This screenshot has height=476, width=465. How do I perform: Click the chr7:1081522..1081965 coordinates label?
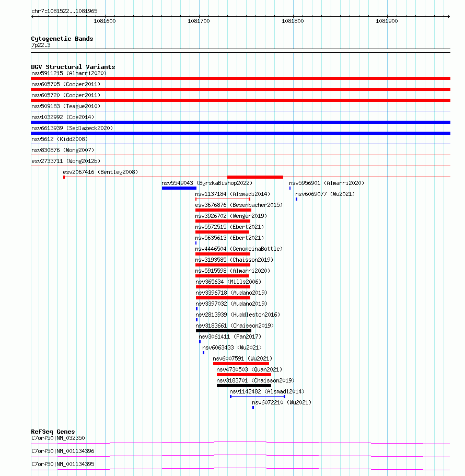[64, 11]
